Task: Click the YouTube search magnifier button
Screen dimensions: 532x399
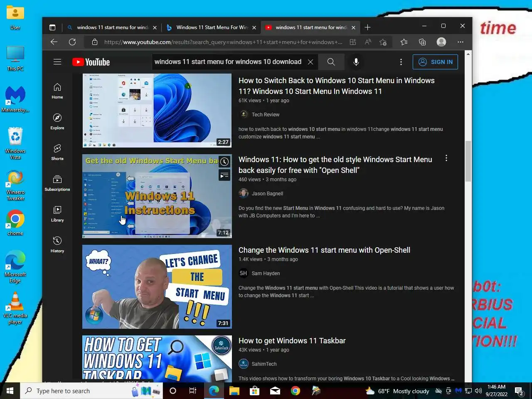Action: point(331,62)
